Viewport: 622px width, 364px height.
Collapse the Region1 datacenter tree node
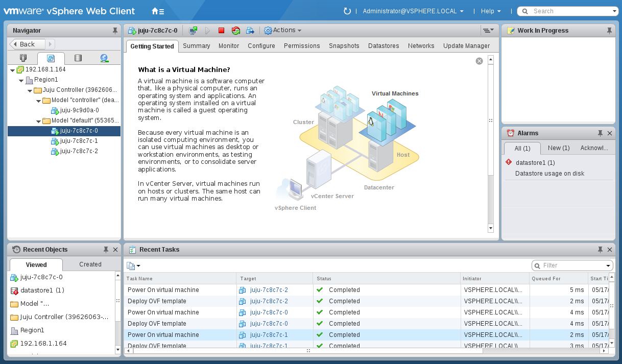click(x=21, y=80)
